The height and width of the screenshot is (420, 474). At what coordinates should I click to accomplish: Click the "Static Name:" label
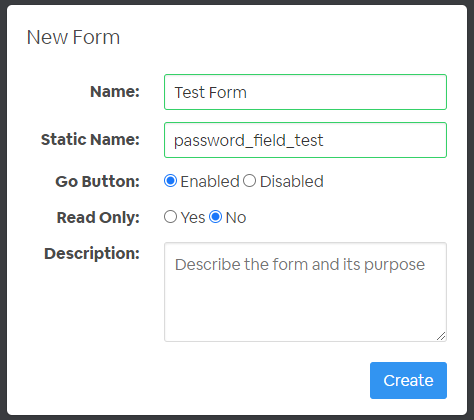click(x=90, y=140)
